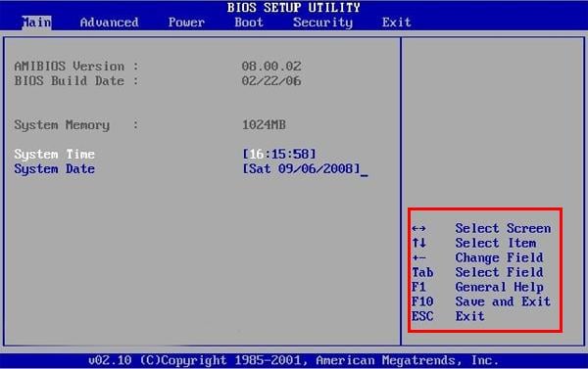
Task: Click the System Date value field
Action: pyautogui.click(x=302, y=168)
